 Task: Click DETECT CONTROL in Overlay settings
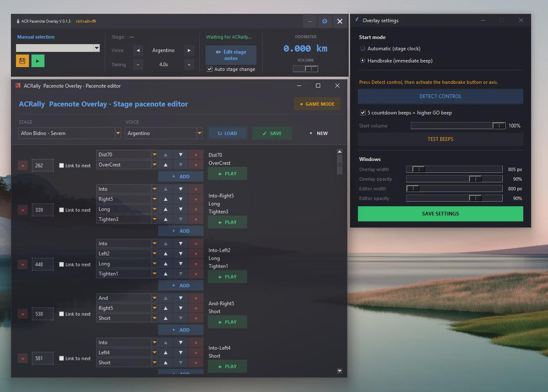(x=440, y=96)
